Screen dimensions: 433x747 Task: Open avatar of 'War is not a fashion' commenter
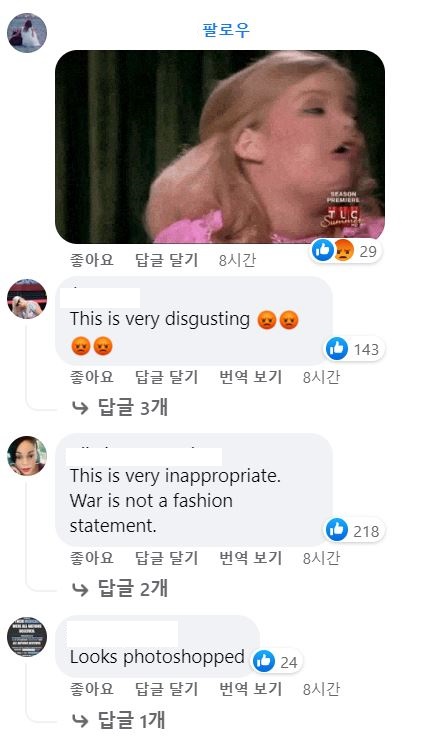pos(27,456)
